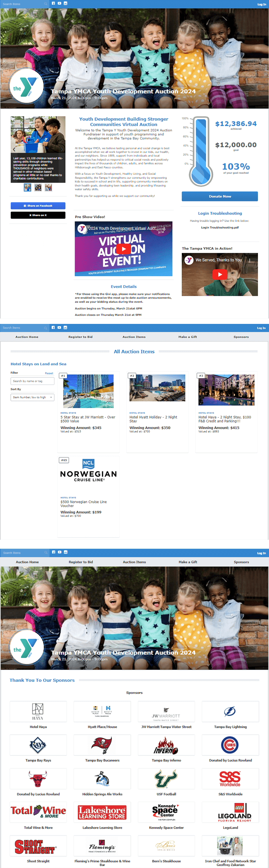269x868 pixels.
Task: Reset the auction item filter
Action: pos(49,373)
